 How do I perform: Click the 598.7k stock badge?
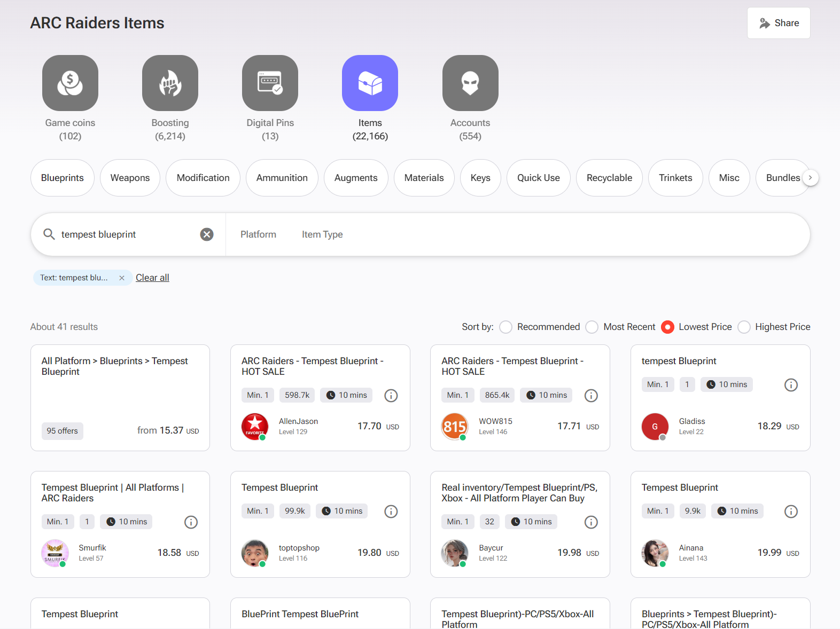click(x=297, y=395)
